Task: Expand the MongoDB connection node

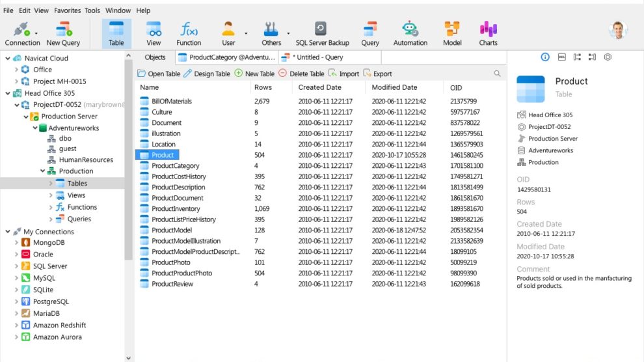Action: [x=17, y=243]
